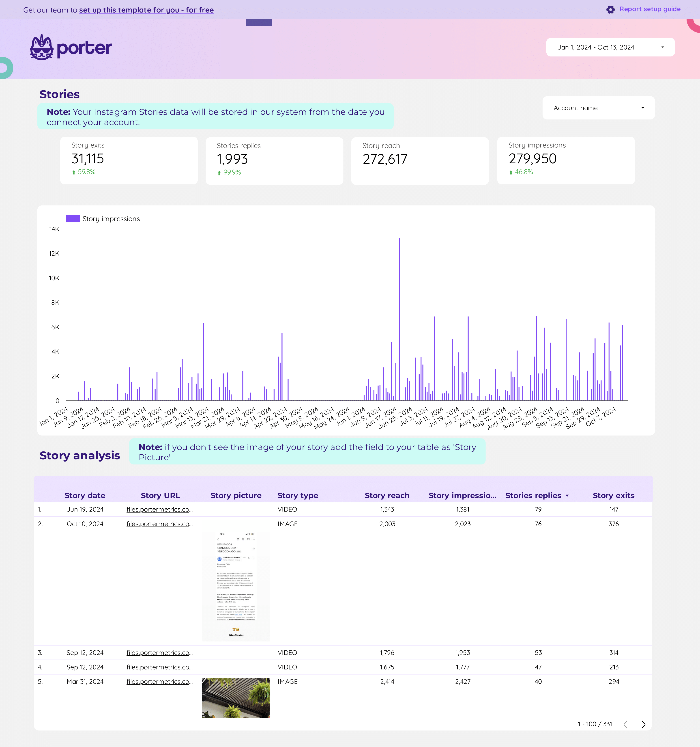This screenshot has width=700, height=747.
Task: Open the date range dropdown
Action: pyautogui.click(x=610, y=47)
